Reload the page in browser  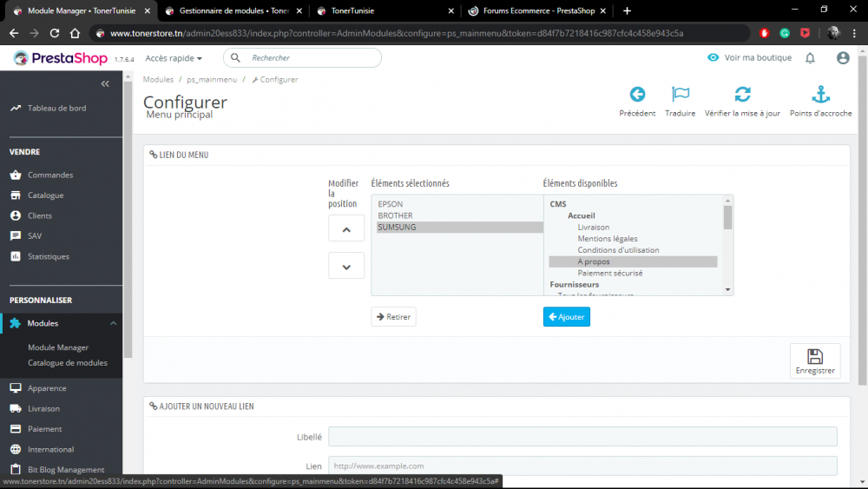(54, 33)
